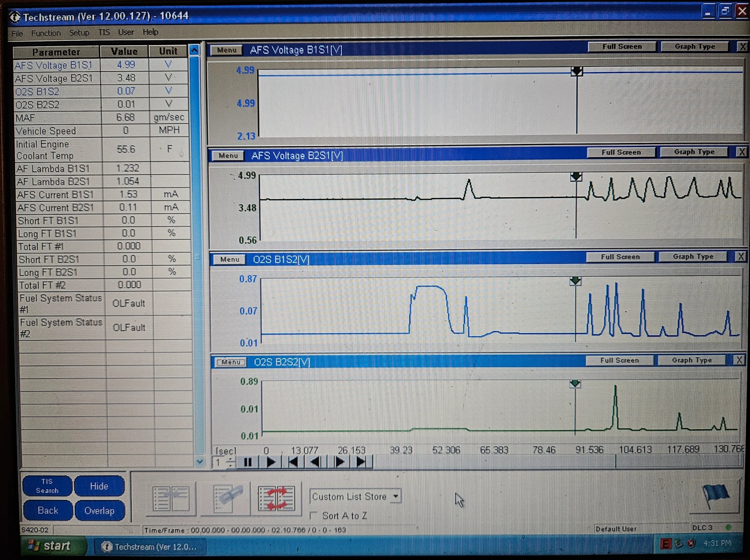This screenshot has height=560, width=750.
Task: Play the recorded data forward
Action: coord(270,462)
